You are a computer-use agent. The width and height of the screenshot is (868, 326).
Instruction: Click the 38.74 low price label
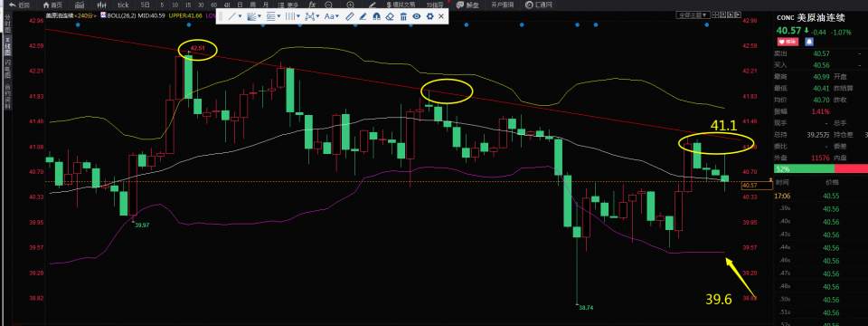586,307
